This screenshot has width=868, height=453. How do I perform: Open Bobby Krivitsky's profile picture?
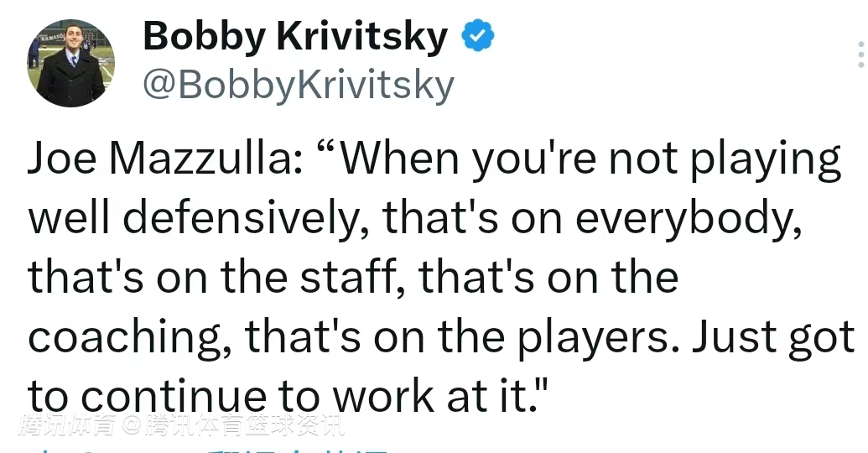pyautogui.click(x=70, y=63)
